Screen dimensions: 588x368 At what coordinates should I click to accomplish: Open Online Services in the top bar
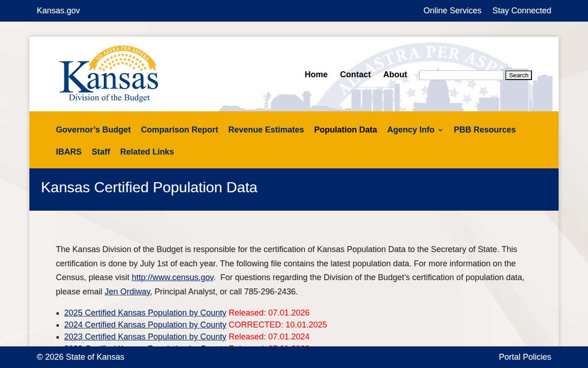pyautogui.click(x=452, y=11)
